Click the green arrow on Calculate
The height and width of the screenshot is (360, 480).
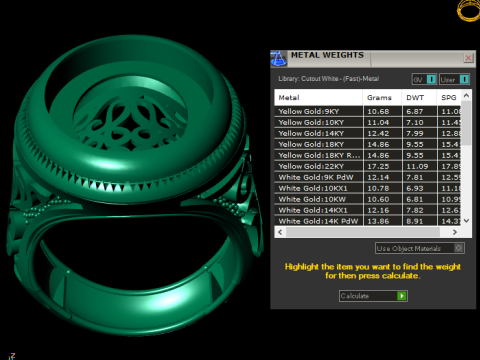click(x=402, y=296)
